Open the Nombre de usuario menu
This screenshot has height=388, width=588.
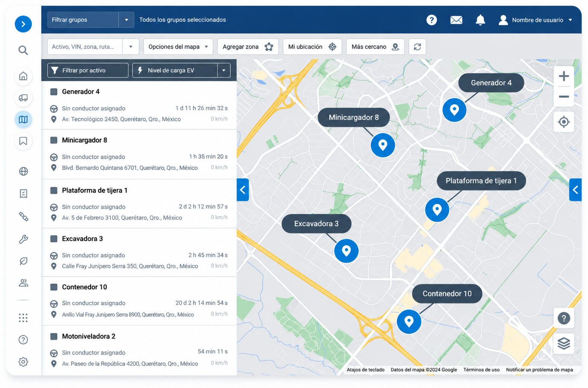(x=535, y=20)
